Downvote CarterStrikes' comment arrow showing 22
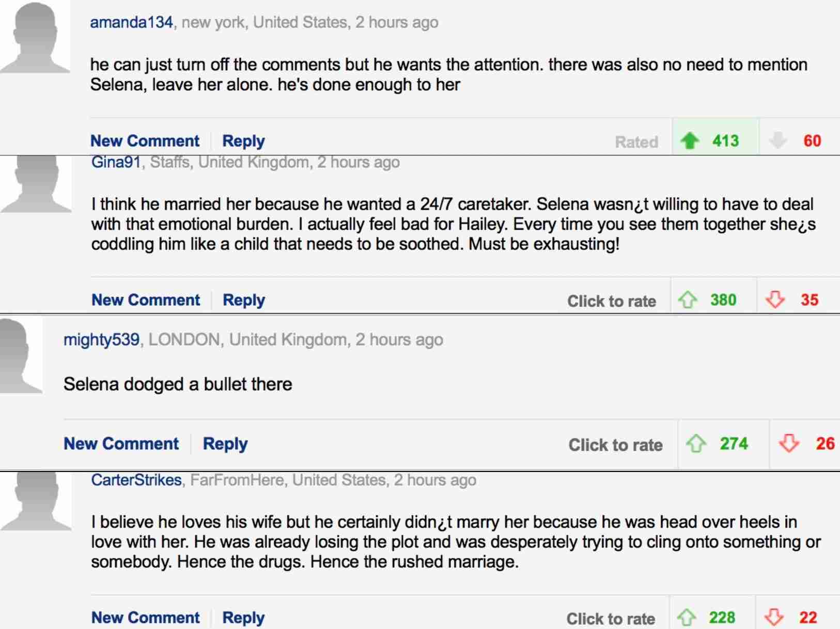The height and width of the screenshot is (629, 840). pyautogui.click(x=774, y=617)
